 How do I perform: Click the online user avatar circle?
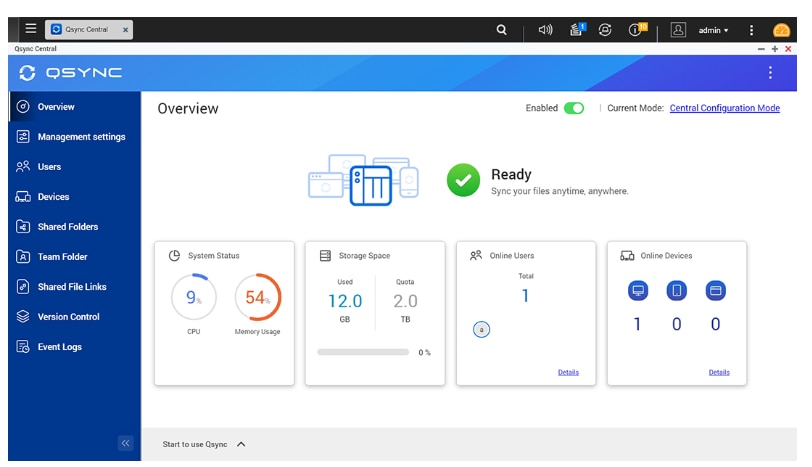click(481, 329)
